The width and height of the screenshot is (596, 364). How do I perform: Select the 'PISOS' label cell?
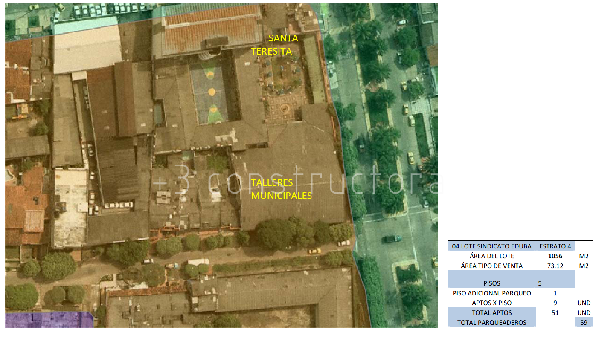491,280
